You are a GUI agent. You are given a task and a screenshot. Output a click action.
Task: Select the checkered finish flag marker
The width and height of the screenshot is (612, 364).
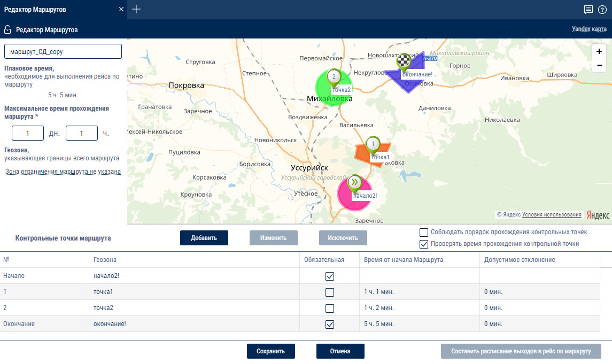(x=404, y=62)
